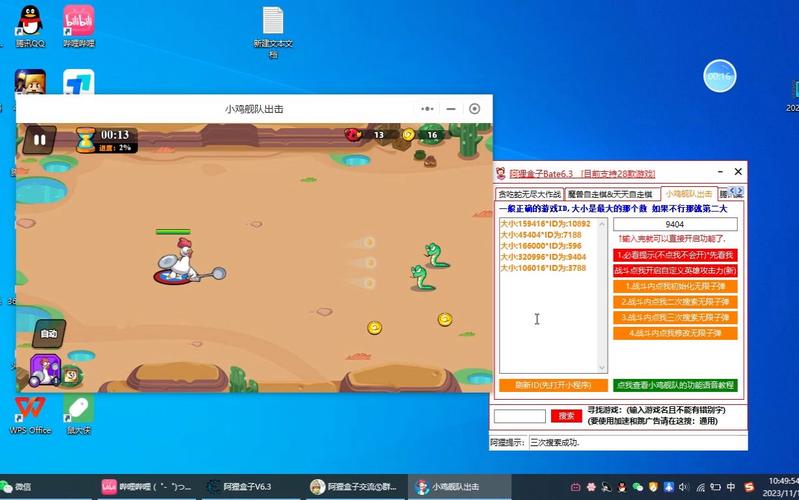
Task: Click the pink bilibili TV tray icon
Action: tap(575, 487)
